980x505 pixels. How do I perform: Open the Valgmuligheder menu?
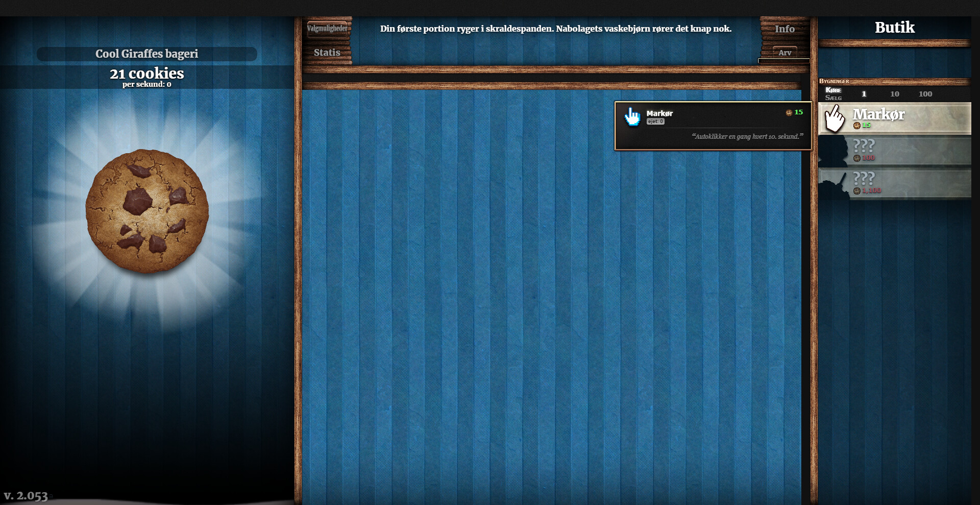pyautogui.click(x=327, y=29)
